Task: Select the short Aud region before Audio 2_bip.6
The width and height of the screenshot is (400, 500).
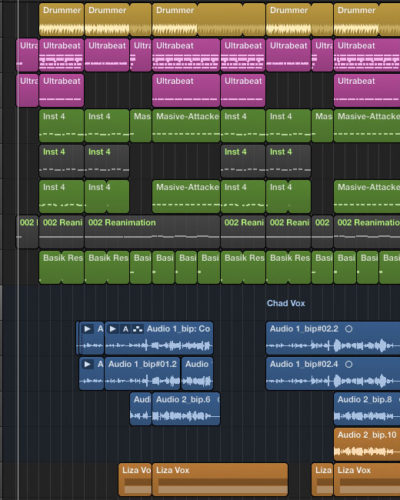Action: pos(141,409)
